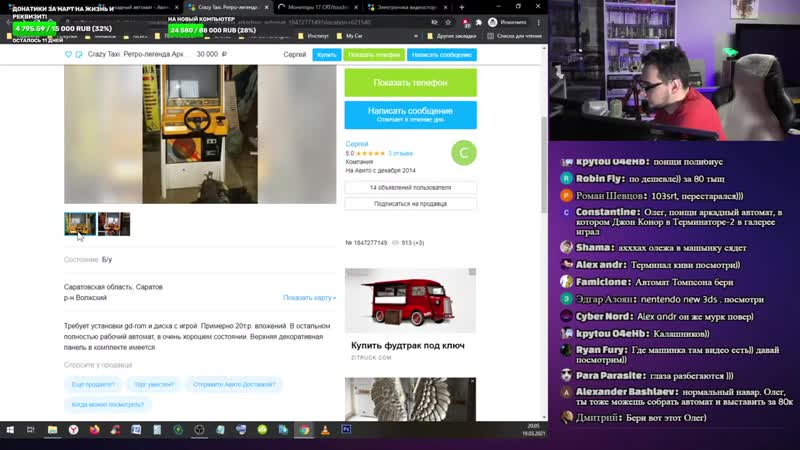Ask seller 'Ещё продаёте?' quick question
Image resolution: width=800 pixels, height=450 pixels.
(x=93, y=384)
